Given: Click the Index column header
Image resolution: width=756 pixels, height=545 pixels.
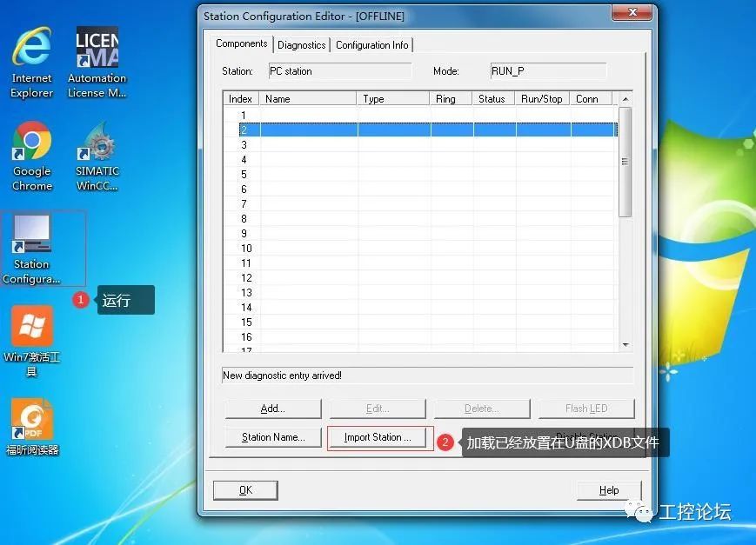Looking at the screenshot, I should click(x=241, y=99).
